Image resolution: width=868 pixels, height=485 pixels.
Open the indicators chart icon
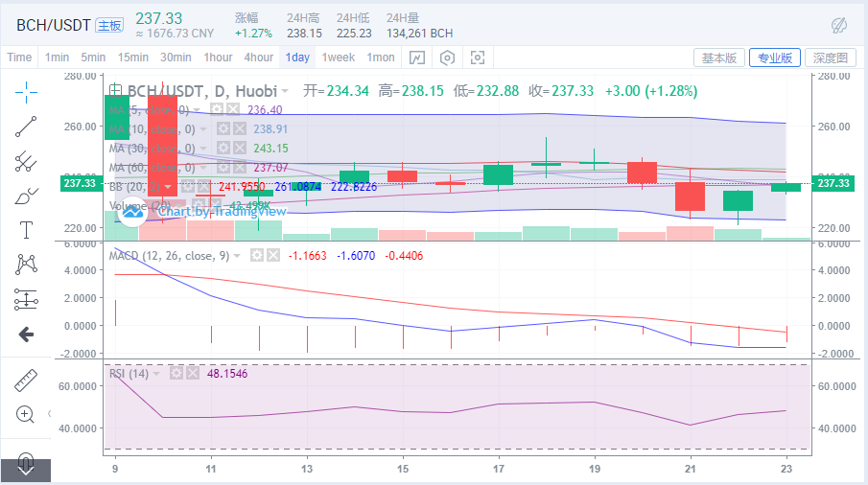(417, 58)
